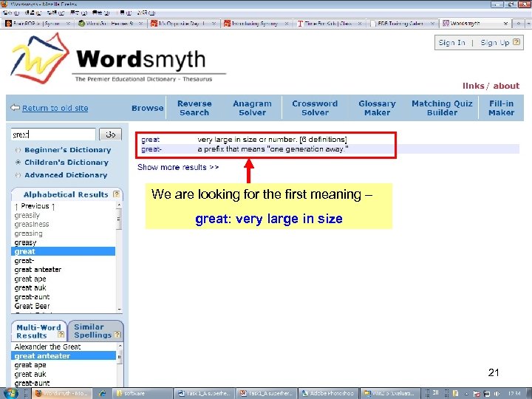Switch to the Multi-Word Results tab
This screenshot has height=399, width=532.
[38, 331]
